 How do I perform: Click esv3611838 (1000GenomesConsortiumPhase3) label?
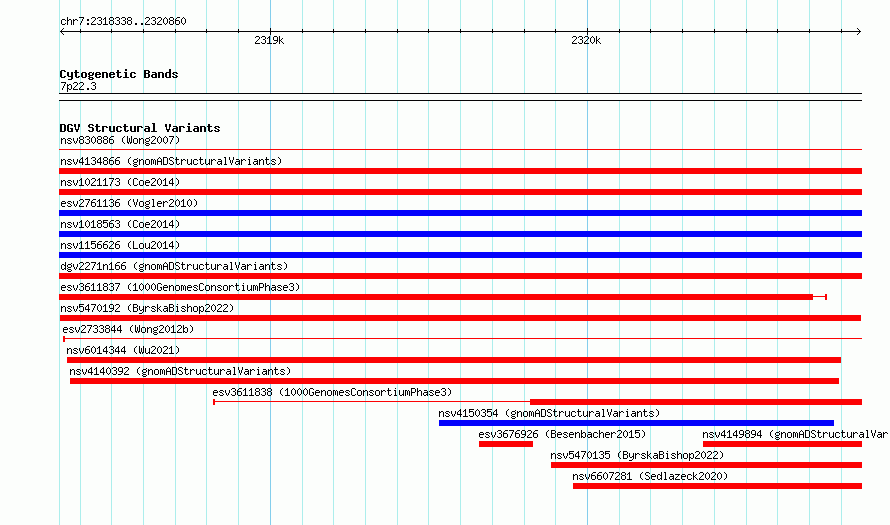click(332, 392)
